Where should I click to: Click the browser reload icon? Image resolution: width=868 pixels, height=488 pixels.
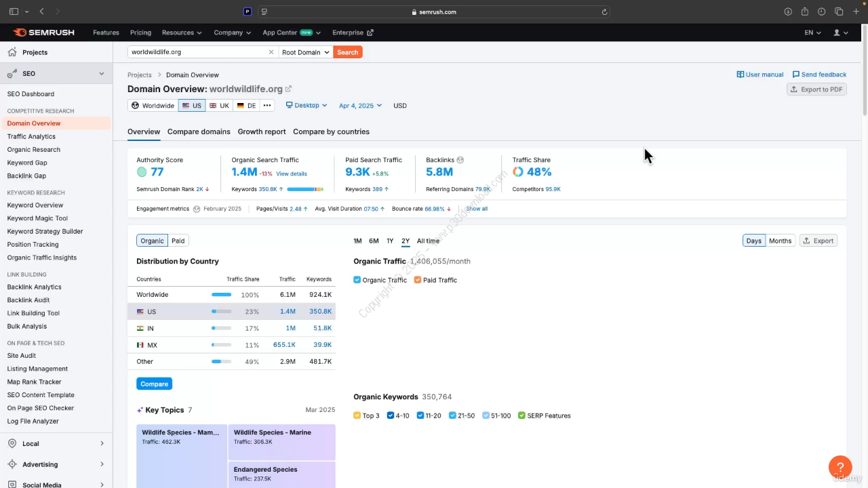[604, 12]
